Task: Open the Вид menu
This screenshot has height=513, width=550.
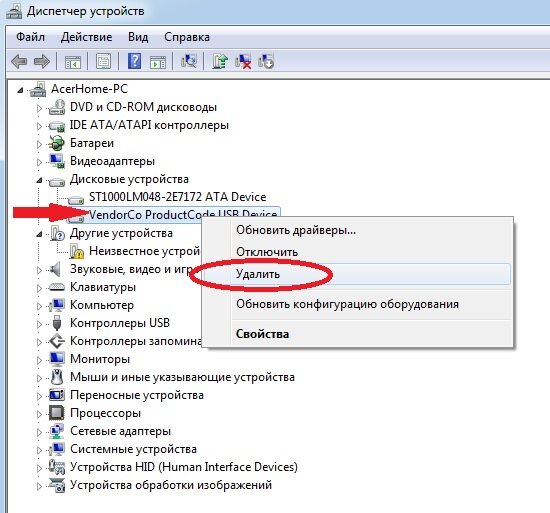Action: point(138,37)
